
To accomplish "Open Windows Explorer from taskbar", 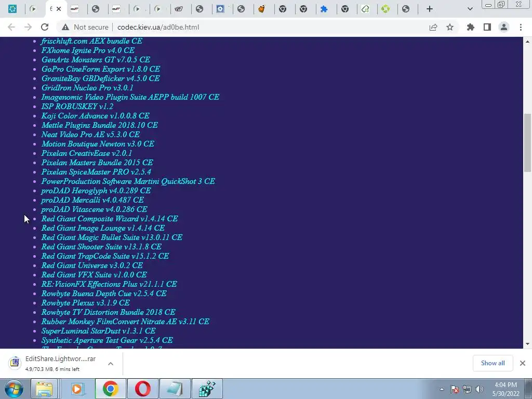I will click(x=45, y=389).
